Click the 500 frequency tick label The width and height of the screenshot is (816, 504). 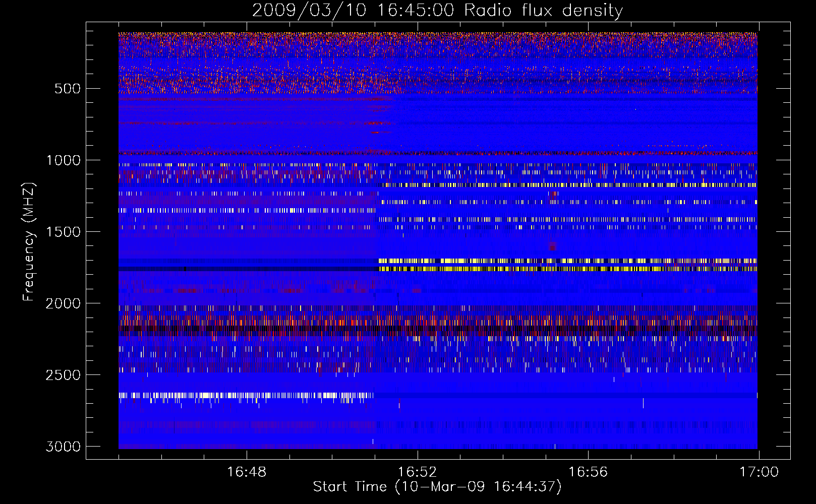(68, 89)
